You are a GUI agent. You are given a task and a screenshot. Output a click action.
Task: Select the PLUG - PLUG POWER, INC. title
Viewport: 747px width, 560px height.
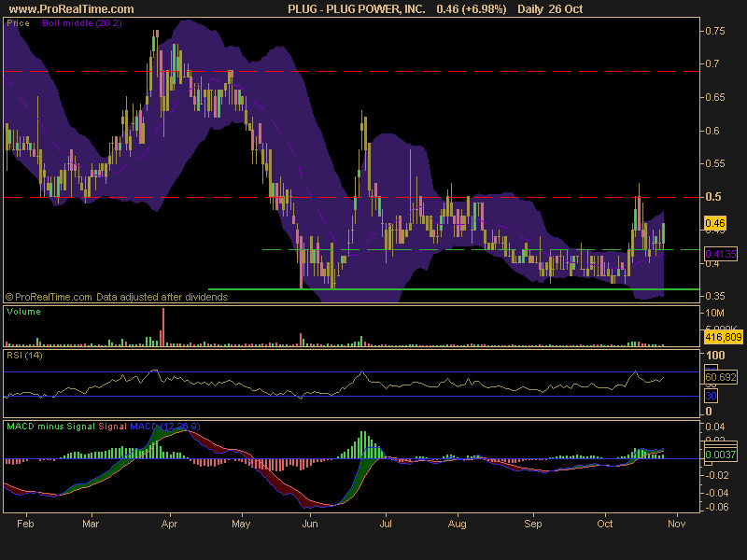point(357,9)
